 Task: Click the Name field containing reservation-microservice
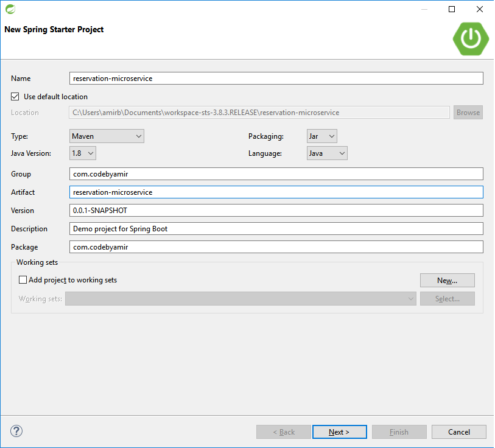(276, 78)
